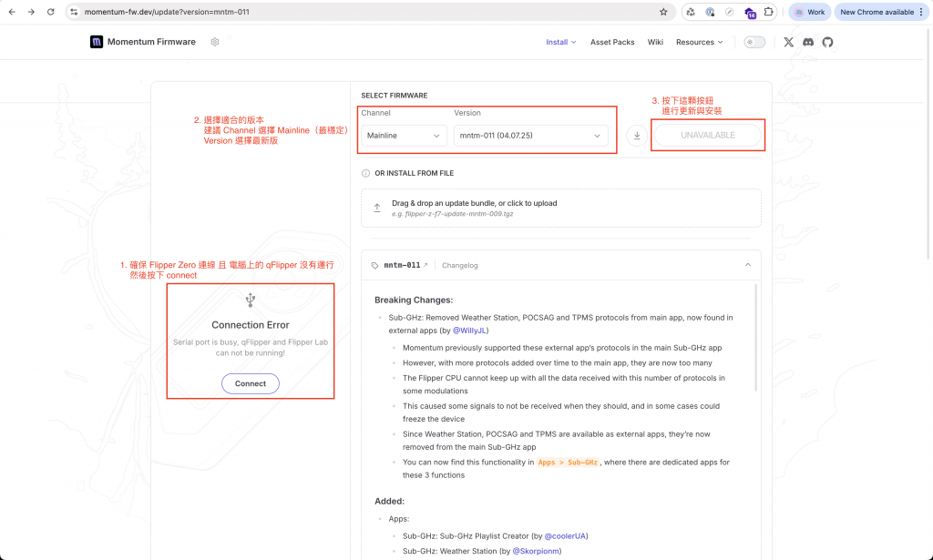Open the recycle-arrows browser extension

[691, 12]
